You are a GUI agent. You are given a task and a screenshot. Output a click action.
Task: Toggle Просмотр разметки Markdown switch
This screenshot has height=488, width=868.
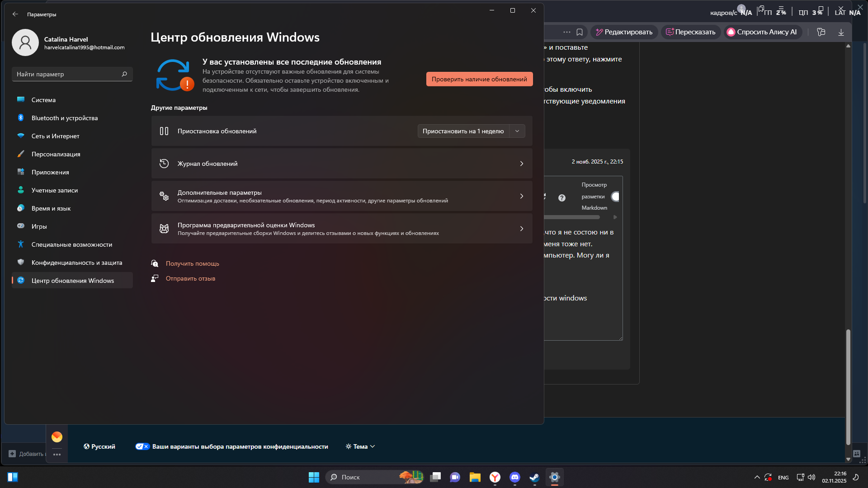point(615,196)
